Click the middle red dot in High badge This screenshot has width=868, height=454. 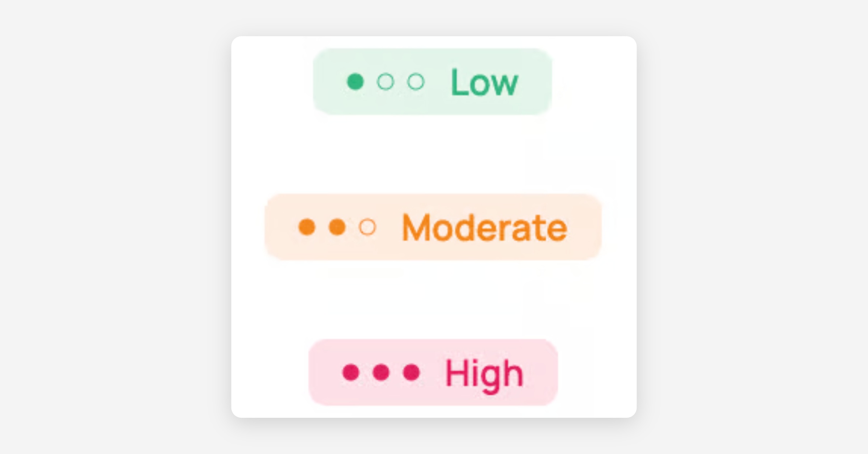[x=381, y=372]
